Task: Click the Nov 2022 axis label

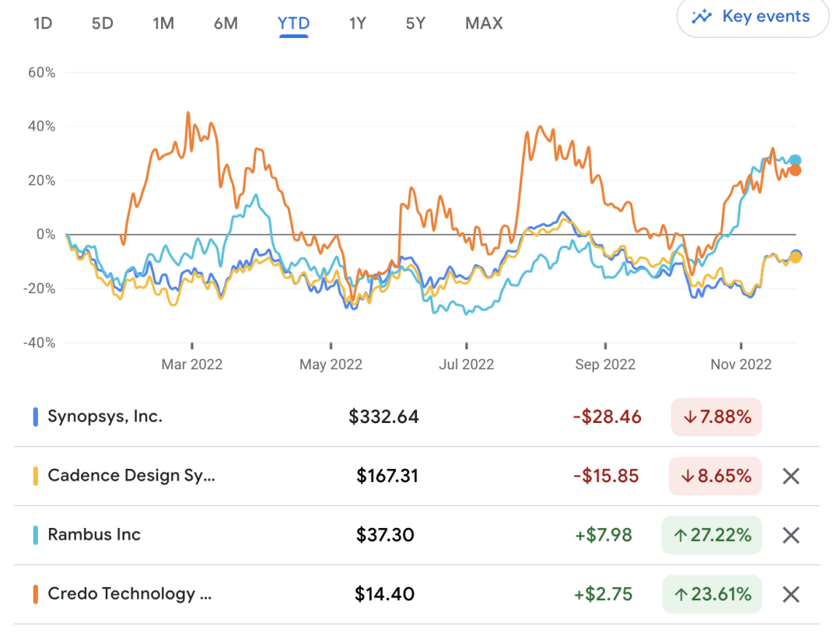Action: (741, 365)
